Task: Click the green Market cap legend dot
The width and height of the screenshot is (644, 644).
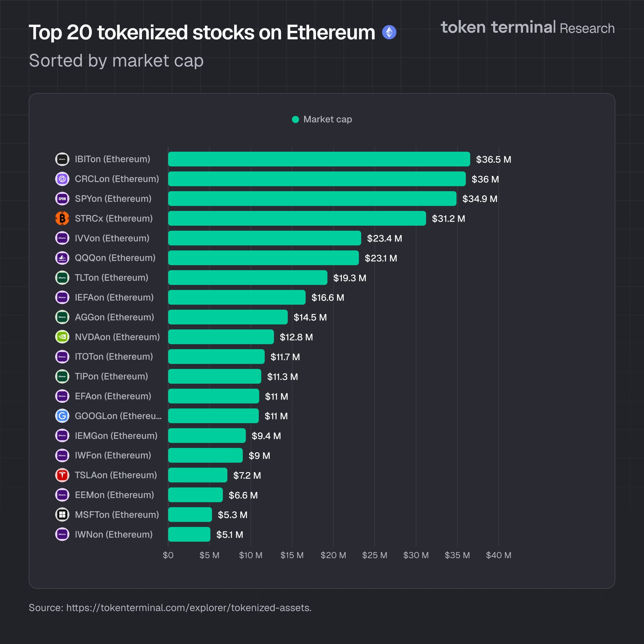Action: (295, 119)
